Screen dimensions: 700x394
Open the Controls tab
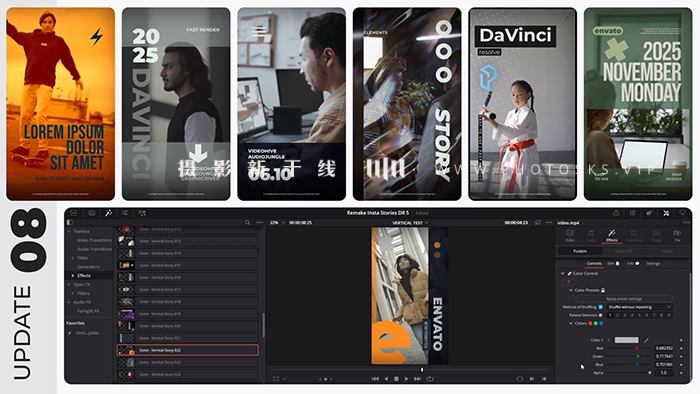594,263
